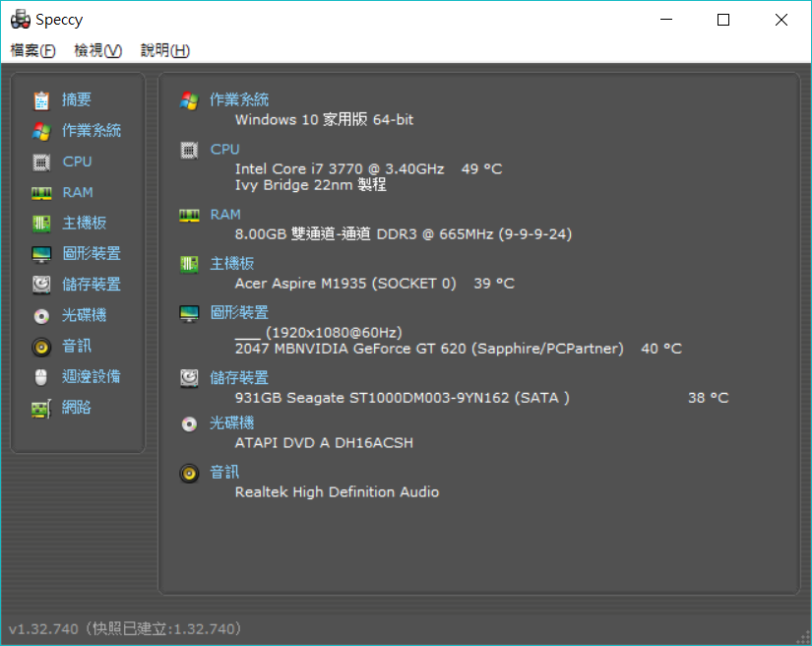Click the Ivy Bridge 22nm 製程 line
The height and width of the screenshot is (646, 812).
[x=311, y=185]
